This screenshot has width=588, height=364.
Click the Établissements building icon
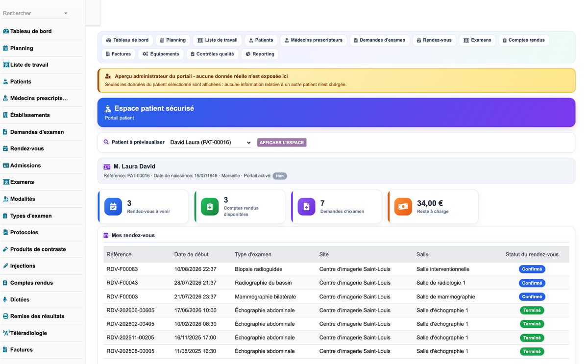tap(5, 115)
